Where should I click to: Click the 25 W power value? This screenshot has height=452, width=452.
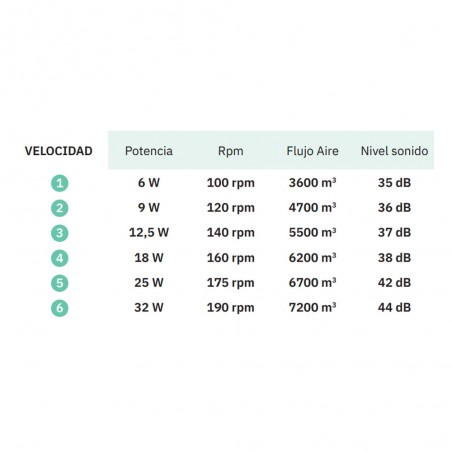(149, 283)
